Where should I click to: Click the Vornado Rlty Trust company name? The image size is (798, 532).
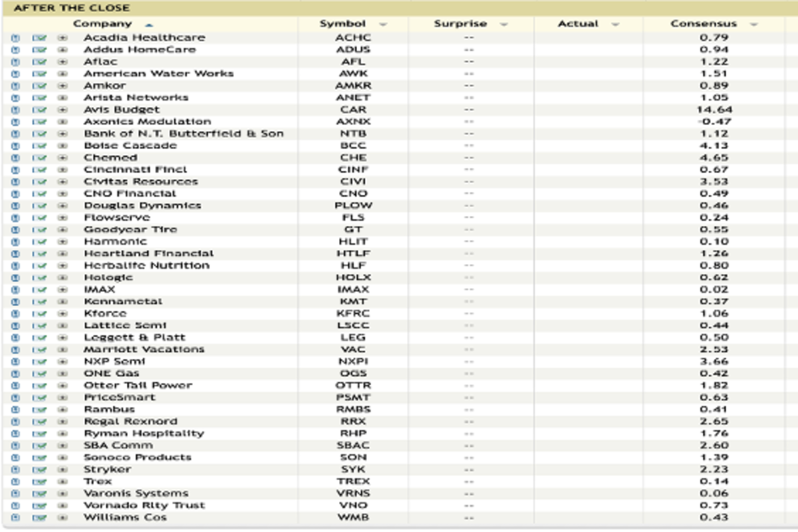tap(144, 505)
